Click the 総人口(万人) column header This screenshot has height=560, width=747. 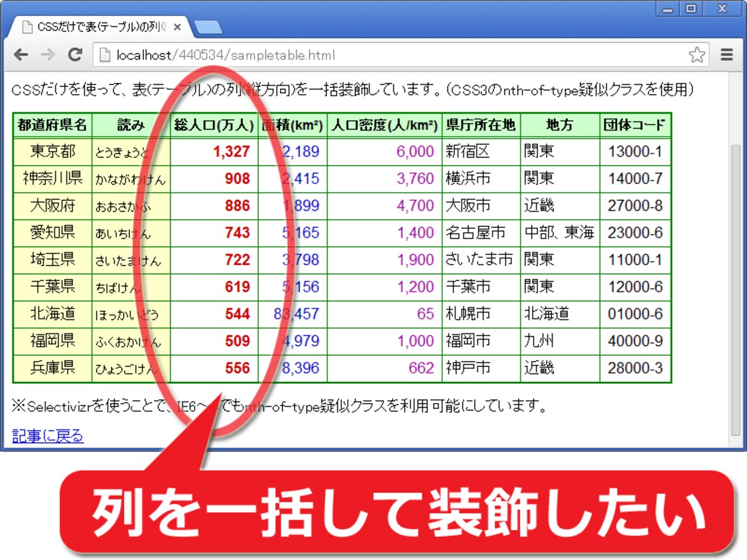coord(214,125)
